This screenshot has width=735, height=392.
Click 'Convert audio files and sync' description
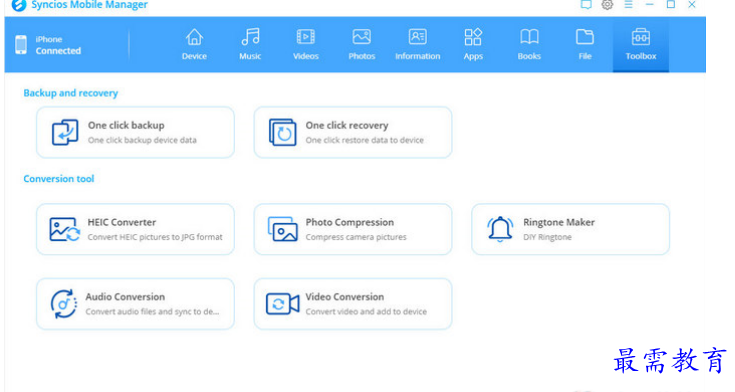point(152,312)
